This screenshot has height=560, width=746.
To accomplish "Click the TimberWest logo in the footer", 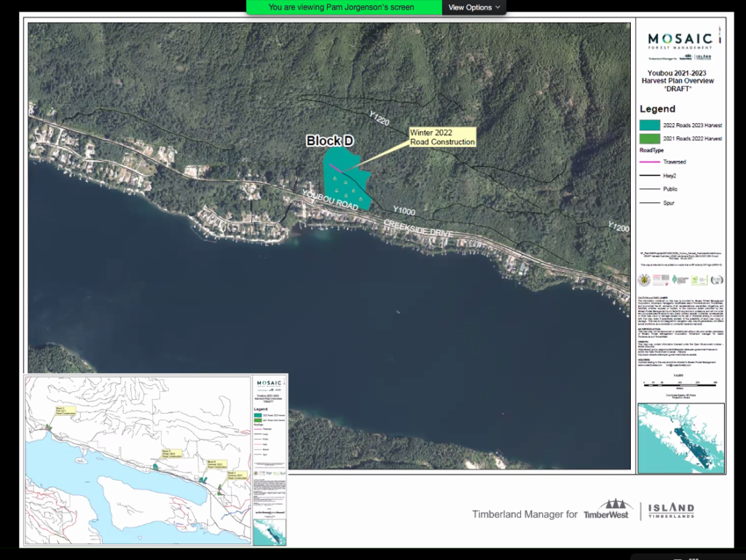I will point(607,510).
